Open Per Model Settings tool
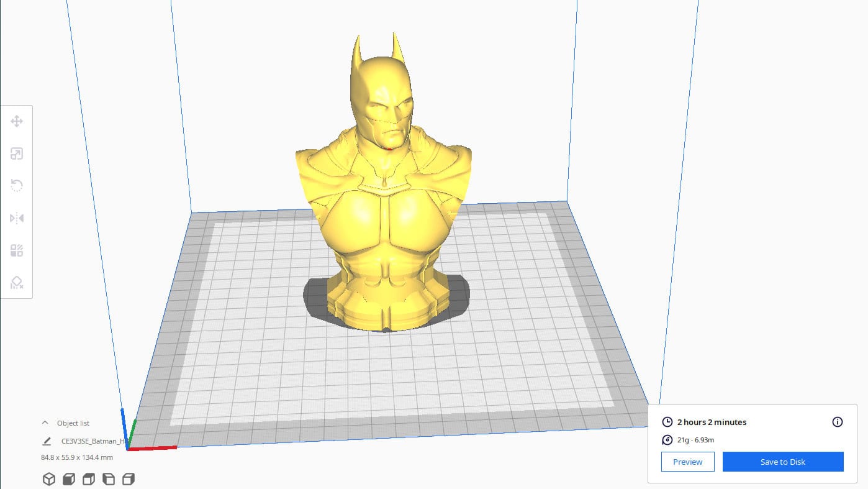This screenshot has width=868, height=489. tap(17, 250)
